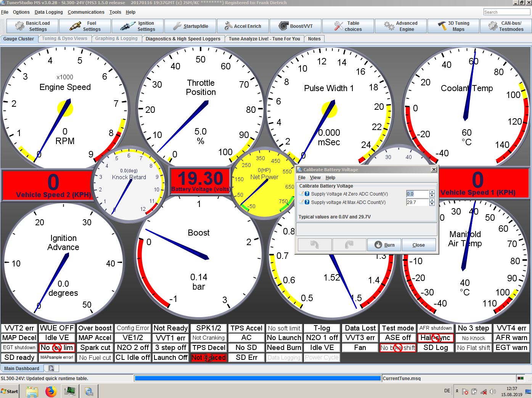532x398 pixels.
Task: Increase Supply Voltage At Zero ADC value
Action: (x=432, y=192)
